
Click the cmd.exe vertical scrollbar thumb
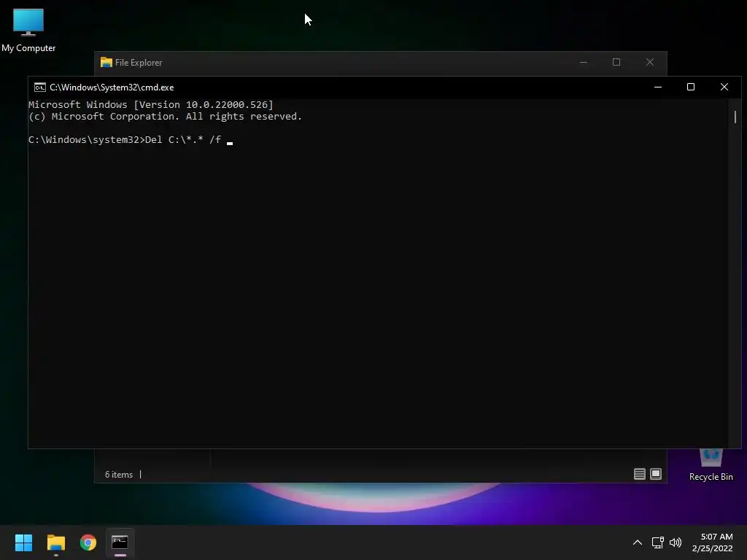tap(735, 117)
